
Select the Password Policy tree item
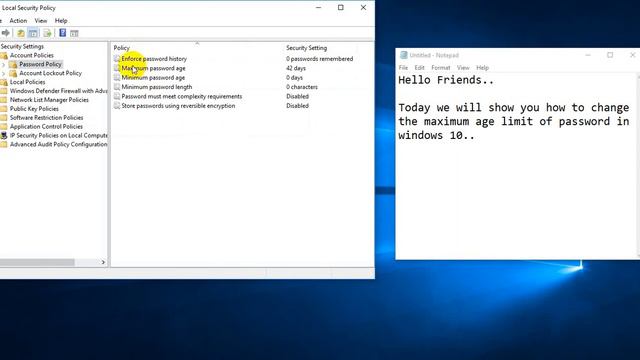(x=40, y=64)
